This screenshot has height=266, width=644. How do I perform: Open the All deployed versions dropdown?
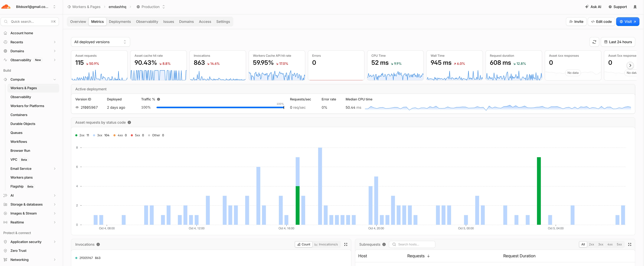tap(100, 42)
